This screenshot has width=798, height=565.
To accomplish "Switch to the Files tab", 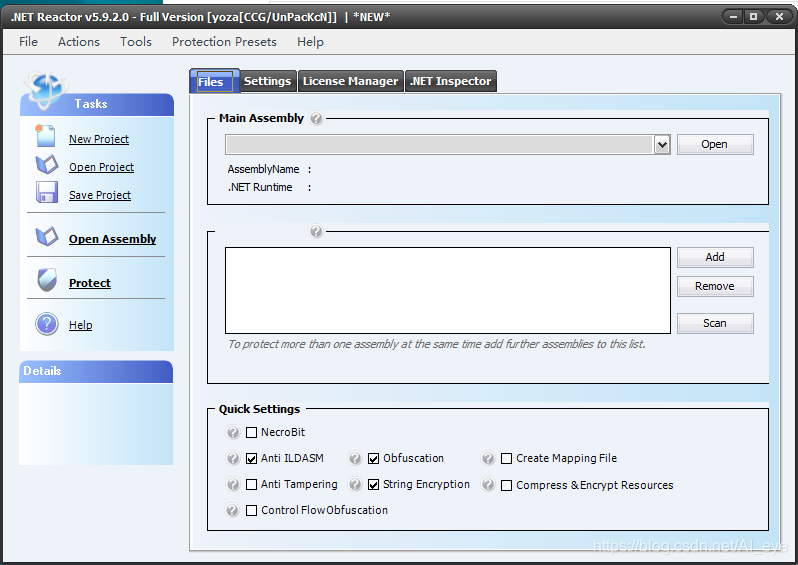I will [x=214, y=81].
